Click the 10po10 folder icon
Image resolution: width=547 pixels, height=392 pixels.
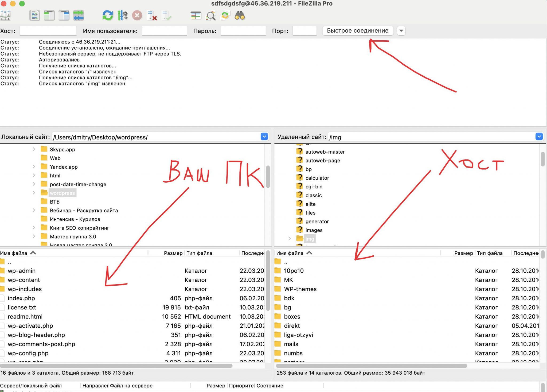tap(278, 271)
